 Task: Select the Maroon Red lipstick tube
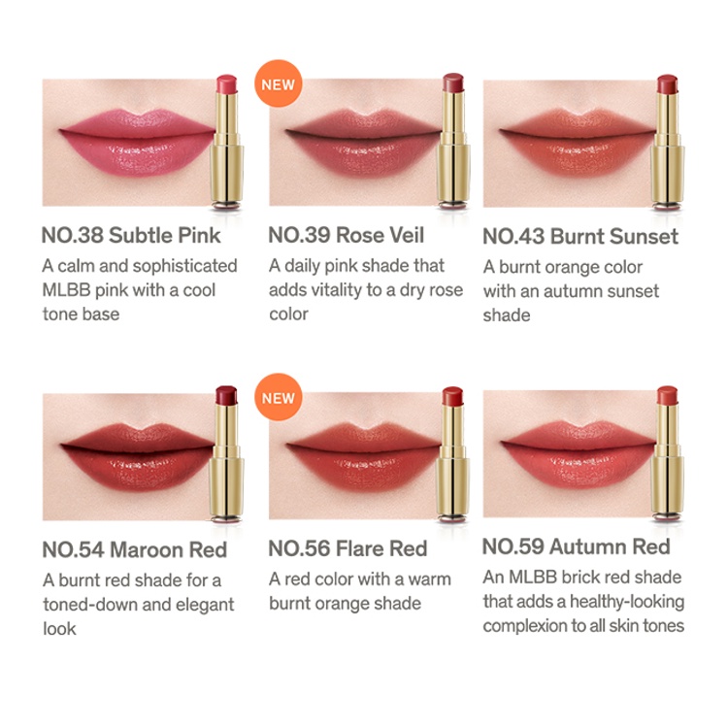pyautogui.click(x=226, y=455)
